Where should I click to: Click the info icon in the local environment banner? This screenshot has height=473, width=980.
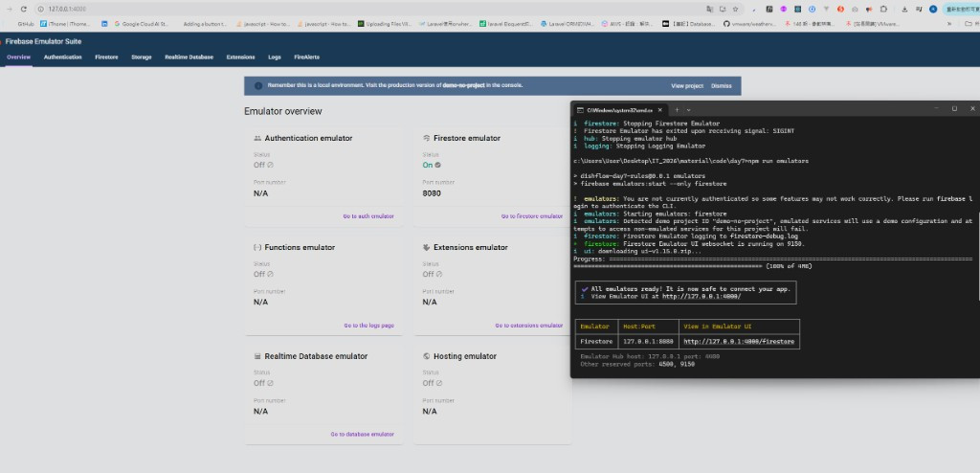pos(258,86)
